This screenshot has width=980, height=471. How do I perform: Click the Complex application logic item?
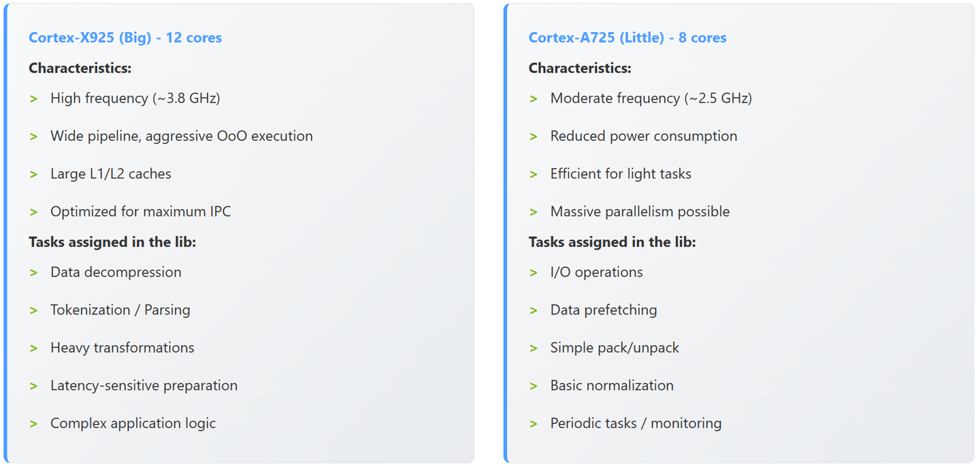(133, 423)
